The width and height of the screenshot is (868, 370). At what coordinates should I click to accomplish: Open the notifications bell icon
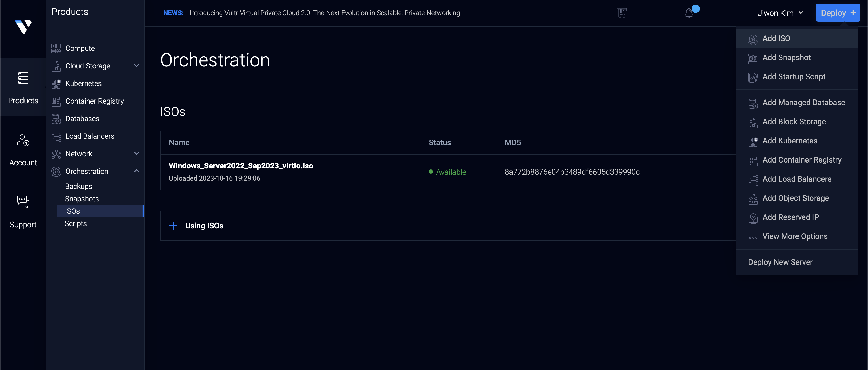pyautogui.click(x=689, y=13)
